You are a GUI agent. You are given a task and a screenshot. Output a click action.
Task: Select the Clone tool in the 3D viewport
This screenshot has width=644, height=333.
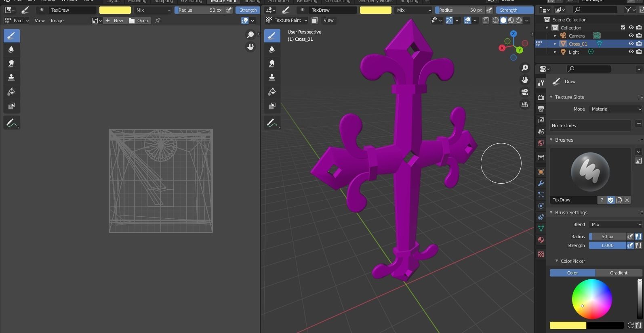click(272, 77)
